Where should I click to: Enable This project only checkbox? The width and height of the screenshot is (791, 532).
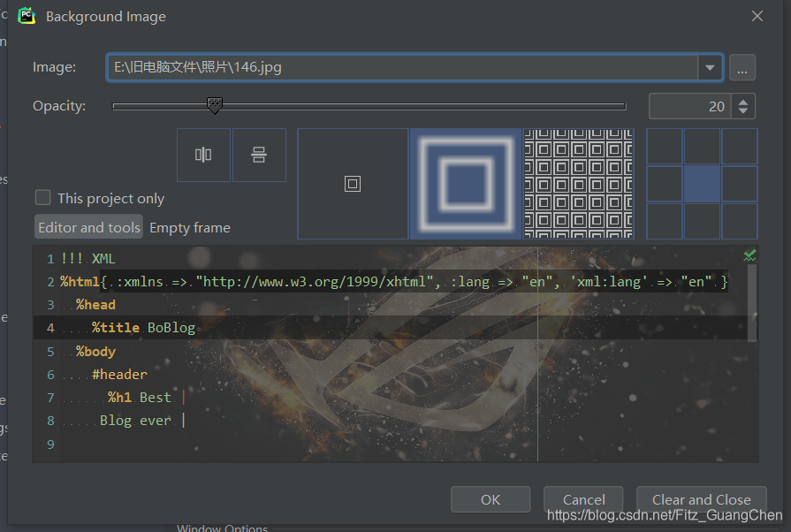click(43, 198)
